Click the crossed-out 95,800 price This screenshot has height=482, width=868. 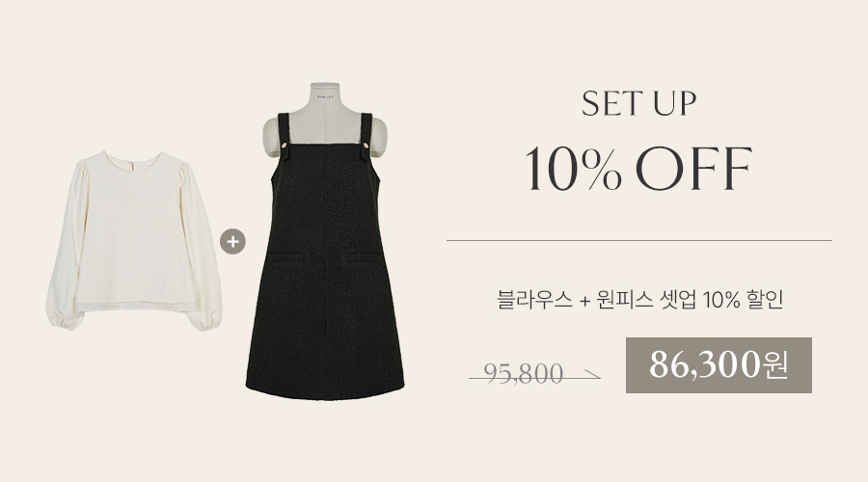523,373
